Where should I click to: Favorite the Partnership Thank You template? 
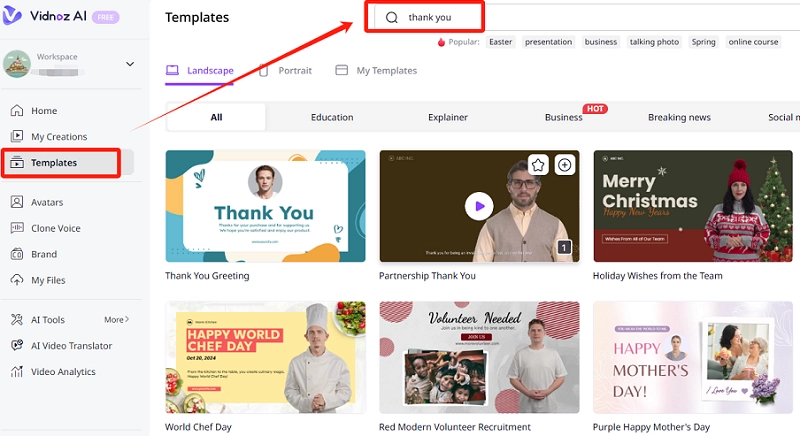pyautogui.click(x=538, y=165)
